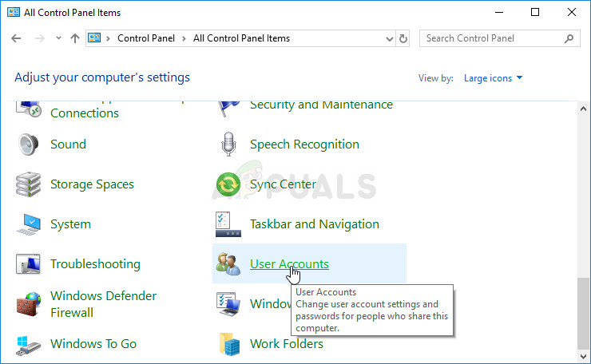Click the green Sync Center icon
This screenshot has width=591, height=364.
click(228, 184)
